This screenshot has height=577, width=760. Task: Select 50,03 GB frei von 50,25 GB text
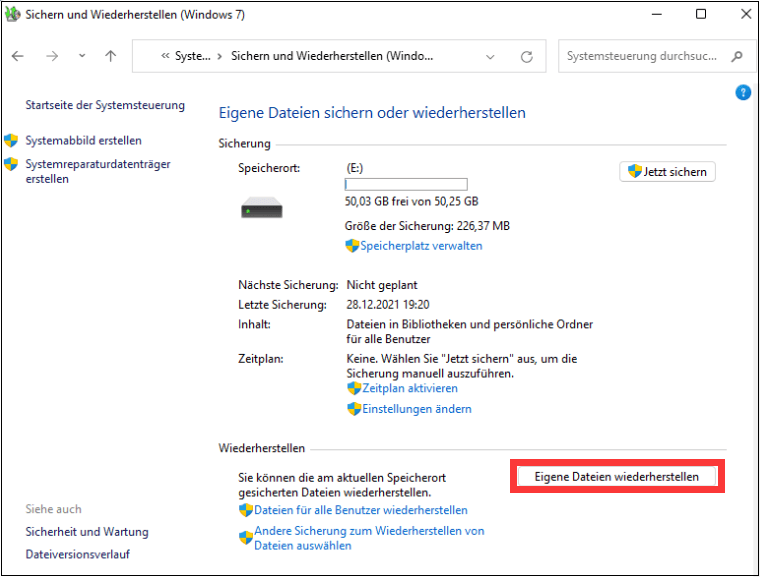tap(412, 201)
